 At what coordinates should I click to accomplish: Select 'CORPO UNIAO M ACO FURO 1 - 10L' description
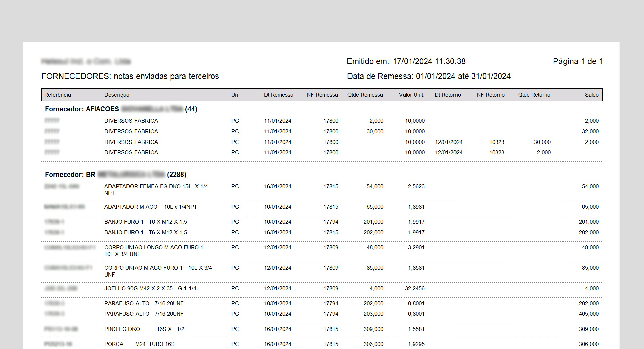[x=158, y=271]
